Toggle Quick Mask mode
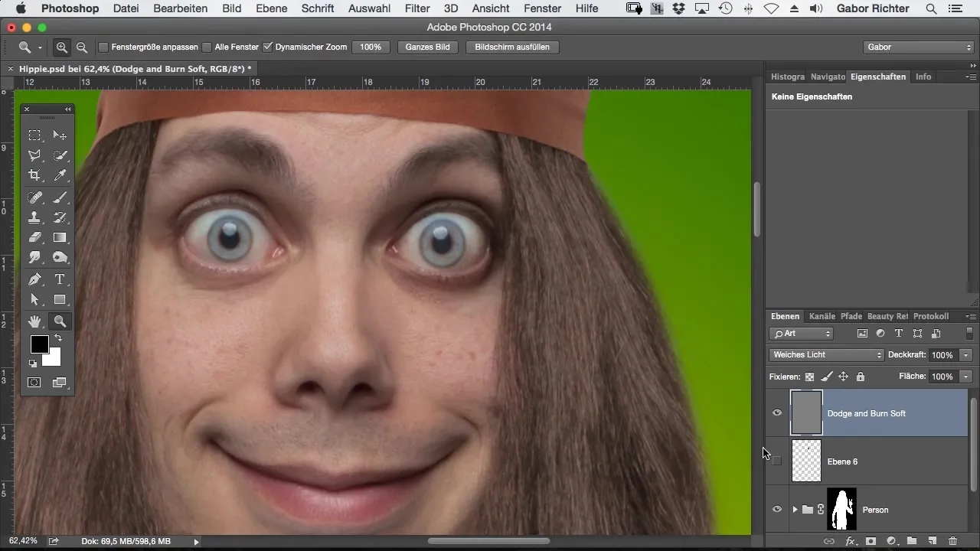 pos(35,383)
